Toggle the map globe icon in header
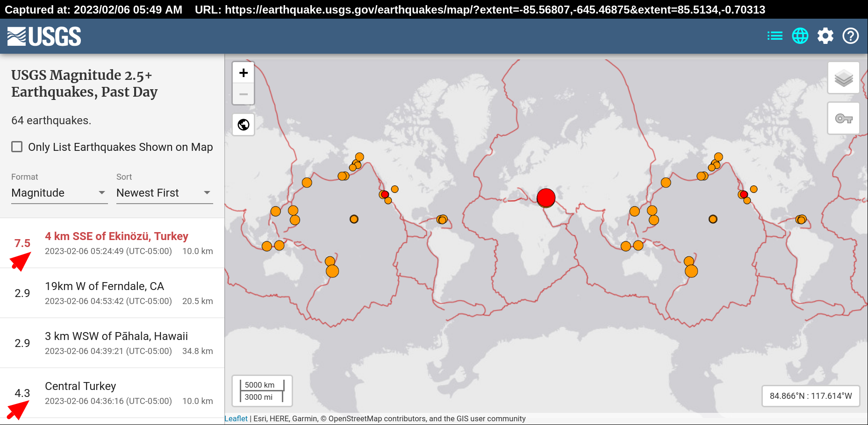 (x=800, y=36)
